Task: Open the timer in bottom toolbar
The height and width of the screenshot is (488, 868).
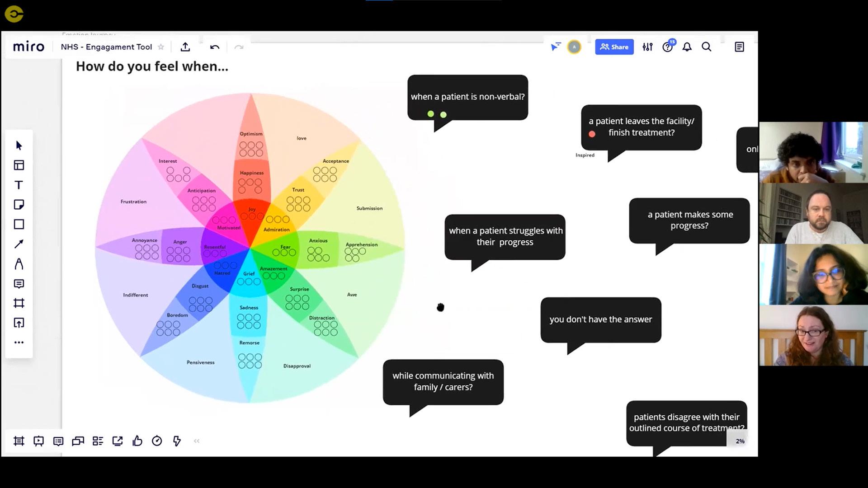Action: tap(157, 441)
